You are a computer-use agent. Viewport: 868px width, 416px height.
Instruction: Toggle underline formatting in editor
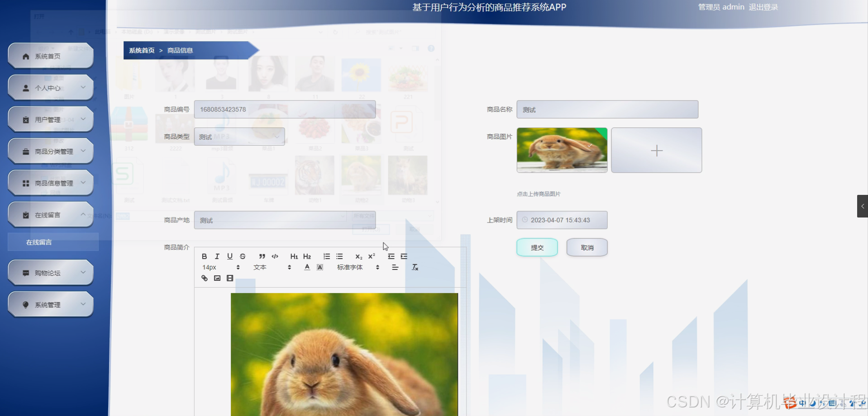tap(230, 256)
